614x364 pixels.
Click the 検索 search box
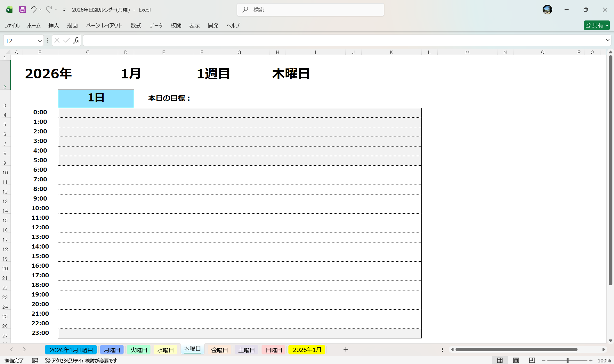311,10
